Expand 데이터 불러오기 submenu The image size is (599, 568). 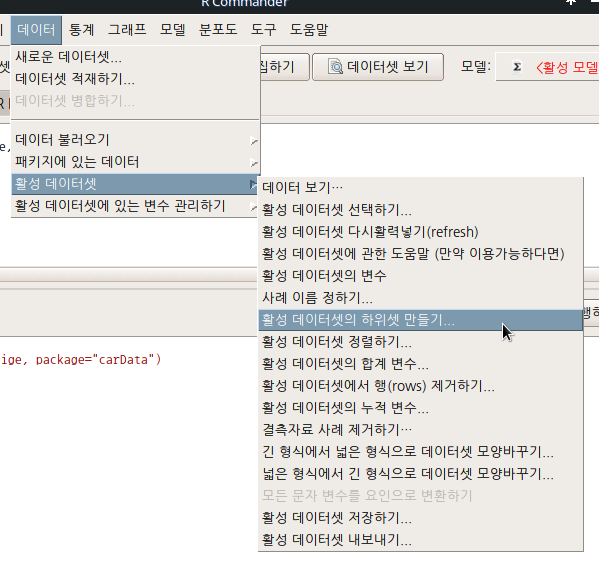136,140
